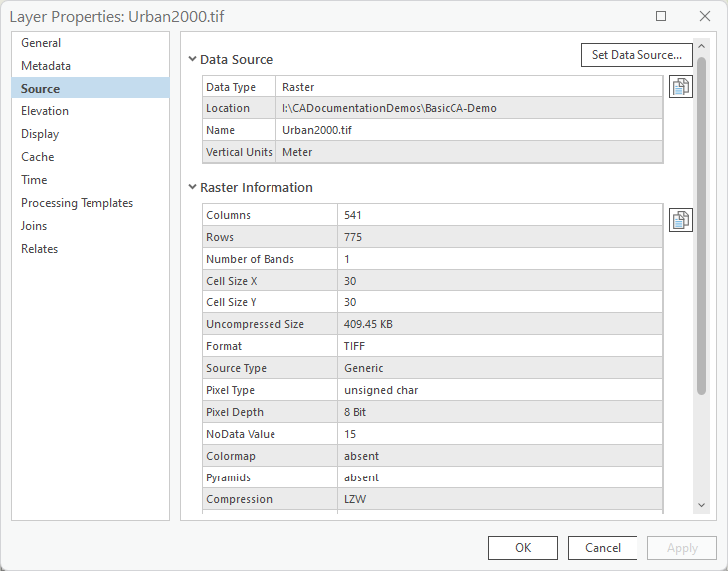
Task: Click the Set Data Source button
Action: click(637, 55)
